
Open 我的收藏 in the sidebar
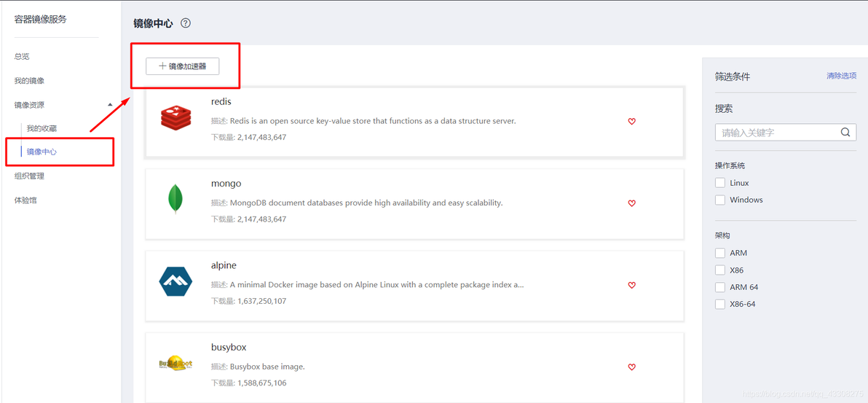[x=42, y=128]
